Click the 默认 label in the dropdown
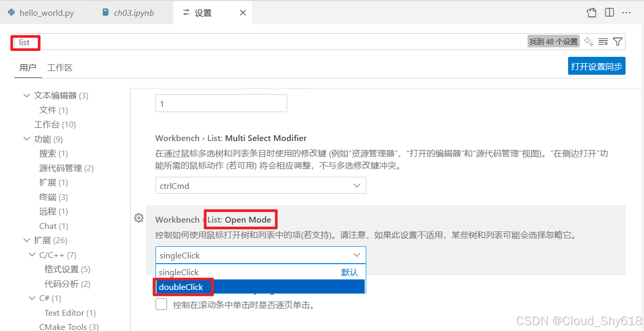The image size is (644, 331). 349,272
